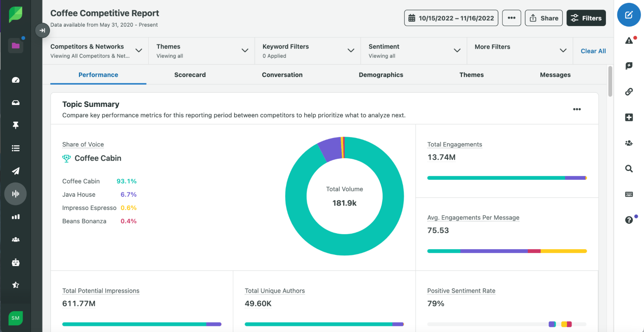Open the Demographics tab
The image size is (644, 332).
pos(381,75)
